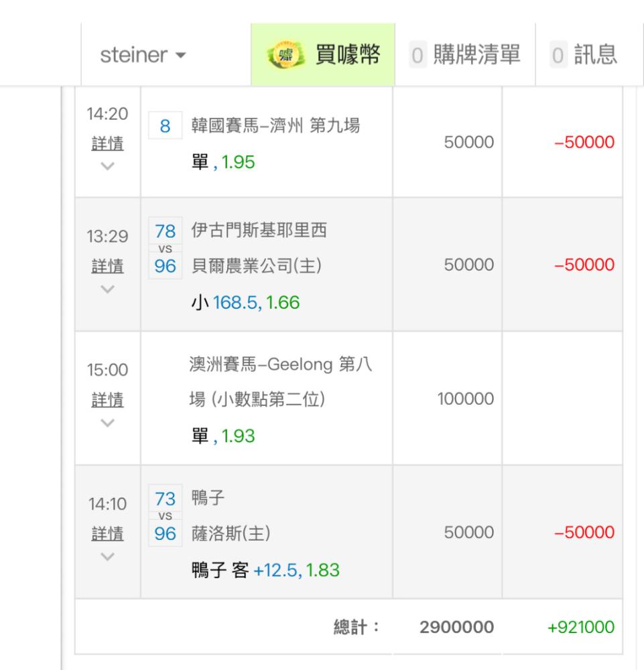Click the 96 score box for 薩洛斯
Screen dimensions: 644x670
click(x=164, y=533)
